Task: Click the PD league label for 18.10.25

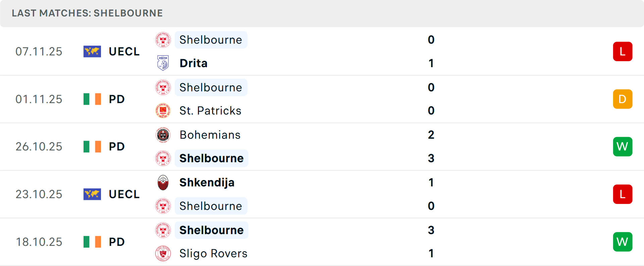Action: (117, 242)
